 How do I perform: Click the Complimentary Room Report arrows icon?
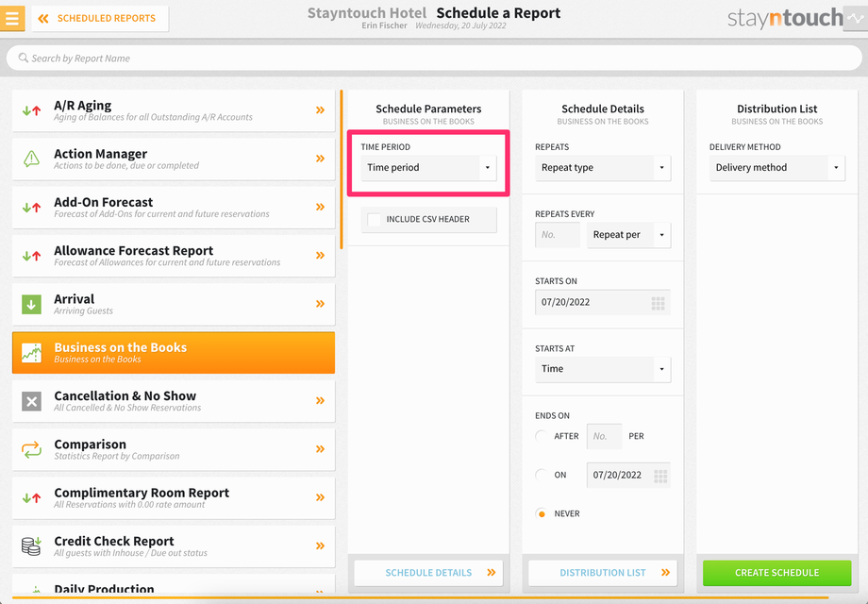point(31,497)
